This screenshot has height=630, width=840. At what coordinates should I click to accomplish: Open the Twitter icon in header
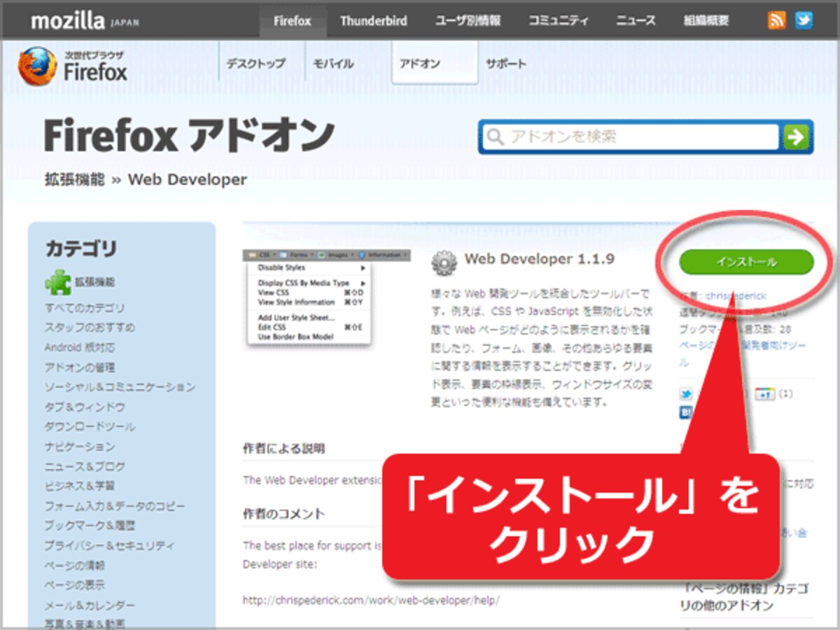point(804,20)
